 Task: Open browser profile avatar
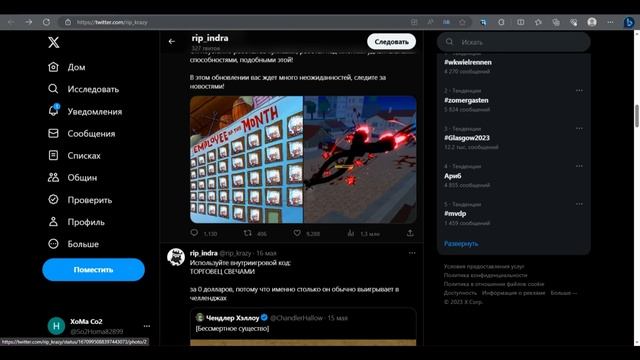pos(592,22)
